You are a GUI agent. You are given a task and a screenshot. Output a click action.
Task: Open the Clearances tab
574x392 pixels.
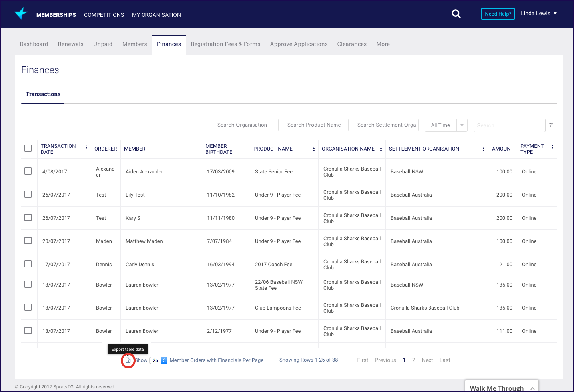[352, 44]
